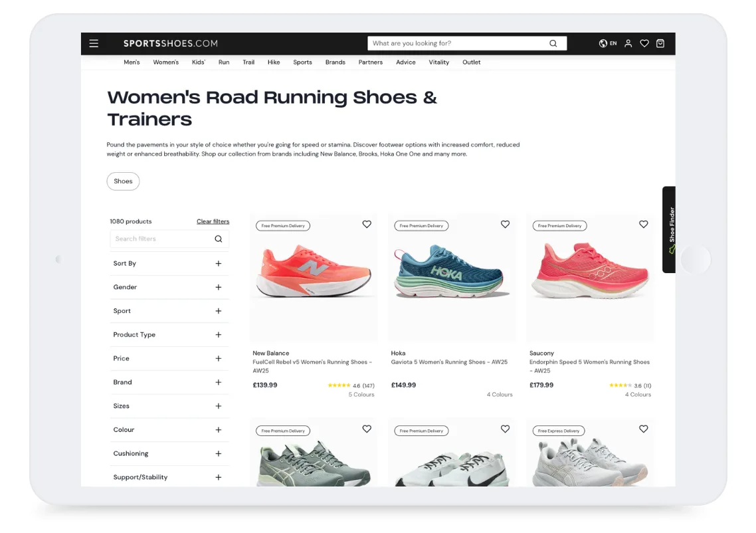Open Gaviota 5 Women's Running Shoes title

click(449, 362)
